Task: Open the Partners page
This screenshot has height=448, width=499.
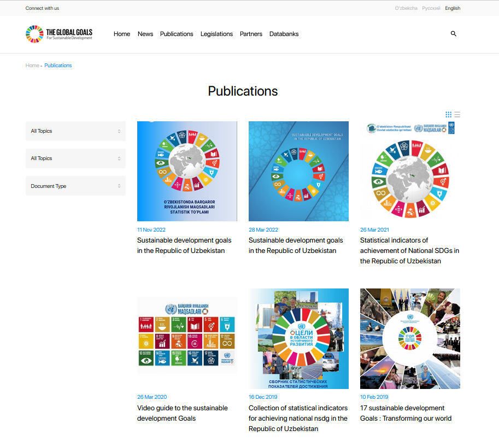Action: 251,34
